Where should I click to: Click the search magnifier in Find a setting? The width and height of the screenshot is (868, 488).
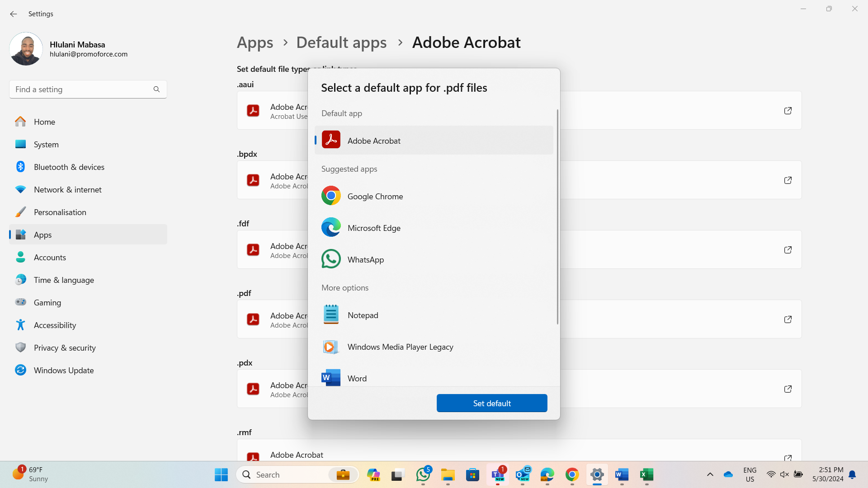tap(156, 89)
